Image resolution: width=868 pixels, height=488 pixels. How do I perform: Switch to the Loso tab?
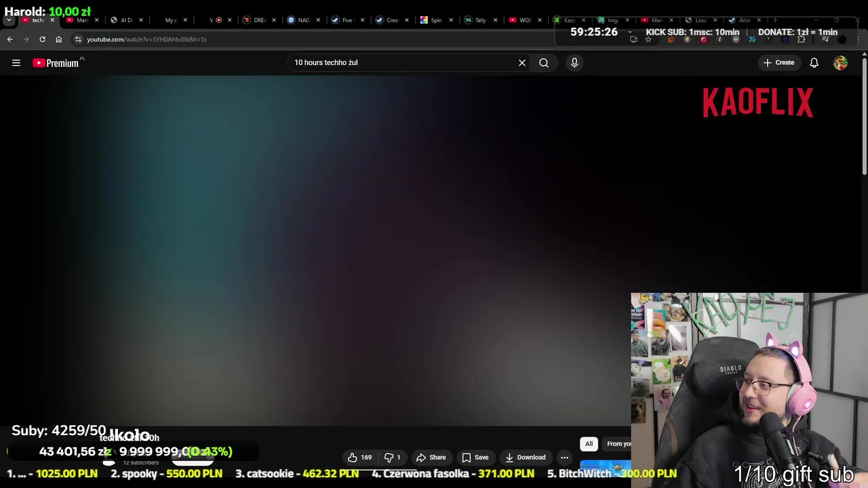[700, 20]
